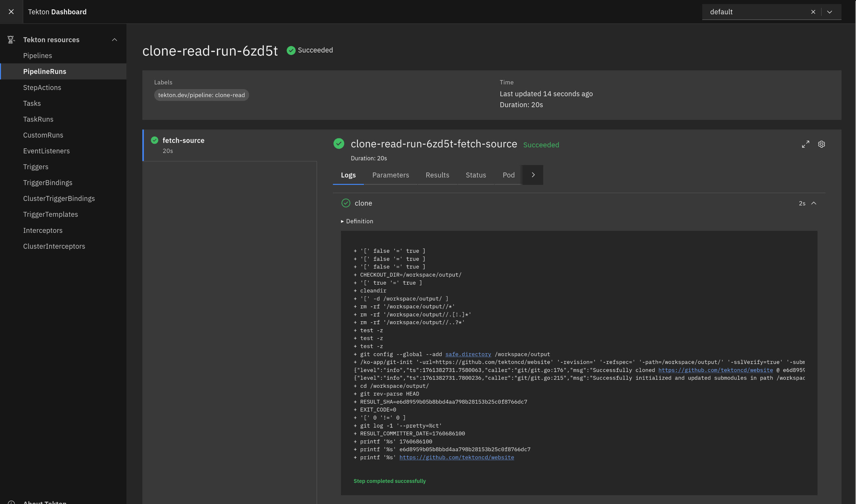Expand the Definition disclosure triangle
The image size is (856, 504).
342,221
